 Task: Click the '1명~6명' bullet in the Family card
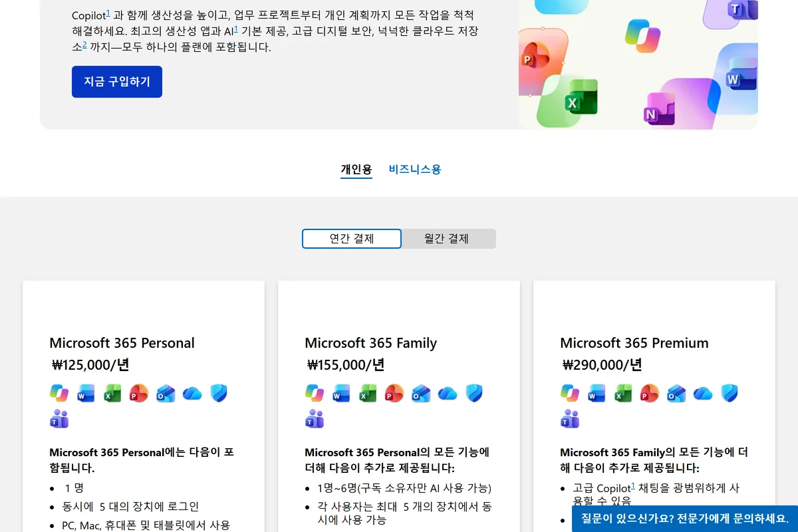point(404,487)
